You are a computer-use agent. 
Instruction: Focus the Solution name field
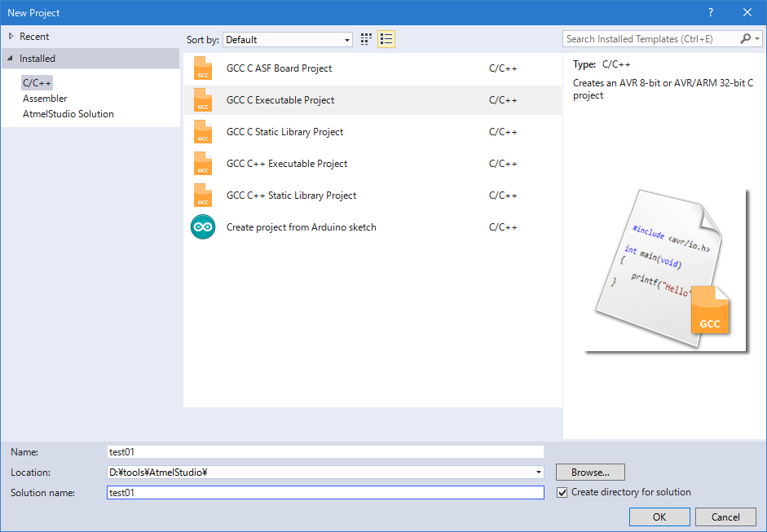[325, 492]
